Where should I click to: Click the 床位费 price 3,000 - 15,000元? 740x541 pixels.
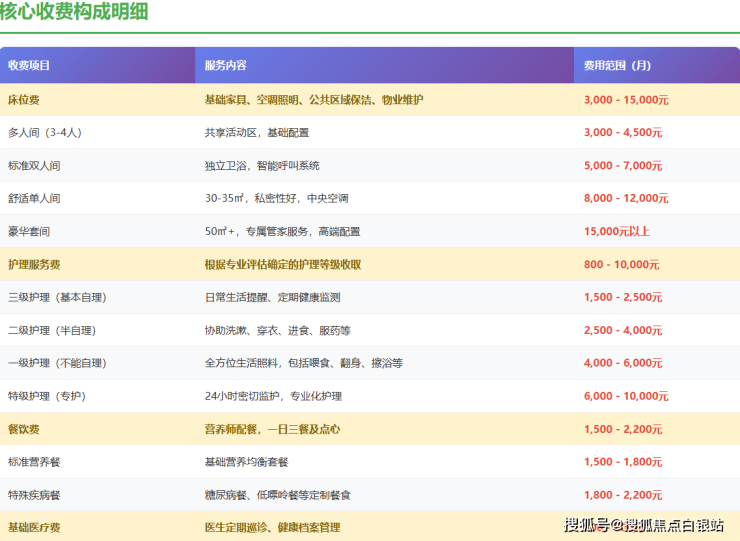pyautogui.click(x=626, y=100)
